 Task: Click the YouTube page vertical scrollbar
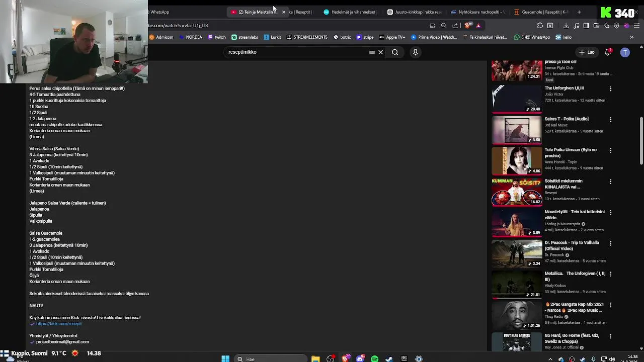641,141
